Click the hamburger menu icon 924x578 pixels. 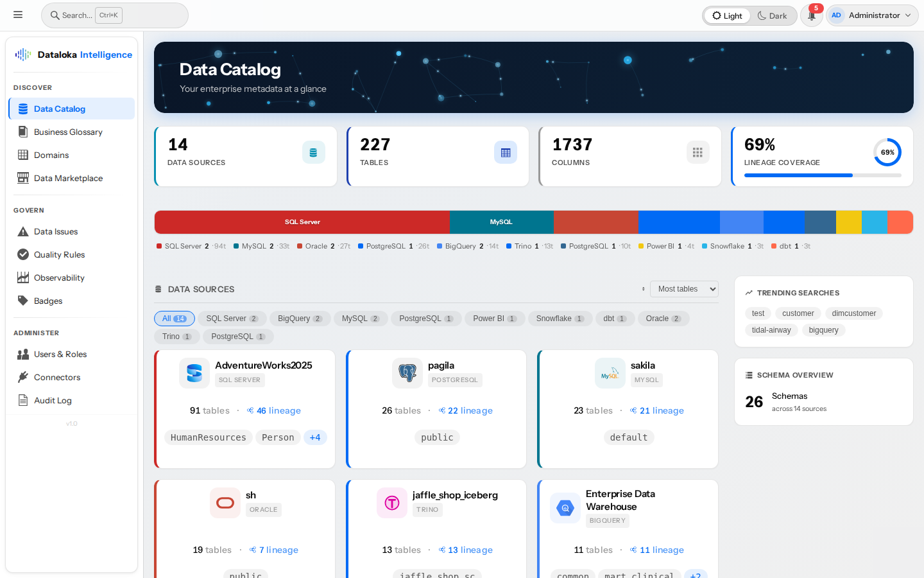pyautogui.click(x=18, y=14)
